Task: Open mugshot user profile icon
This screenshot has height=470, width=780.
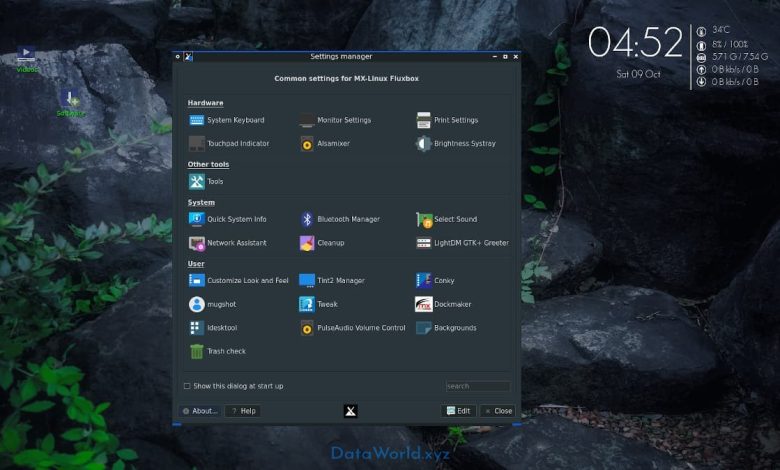Action: [x=196, y=304]
